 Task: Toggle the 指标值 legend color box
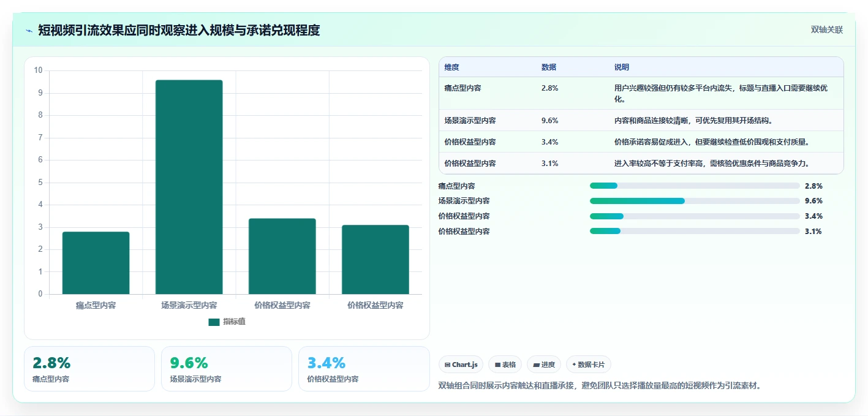pyautogui.click(x=214, y=322)
